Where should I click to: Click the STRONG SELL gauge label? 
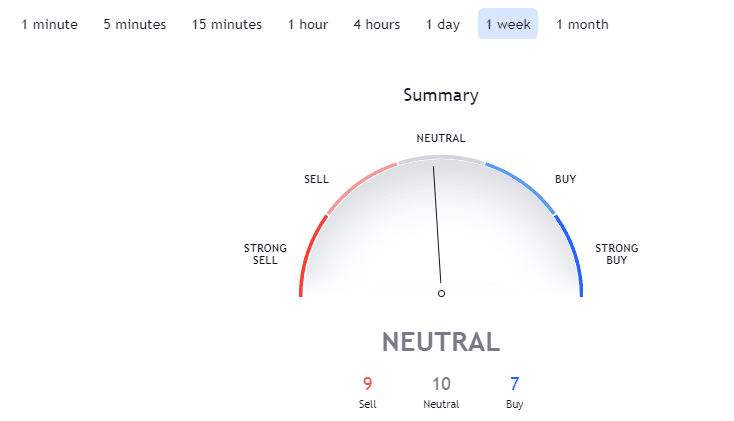click(265, 254)
